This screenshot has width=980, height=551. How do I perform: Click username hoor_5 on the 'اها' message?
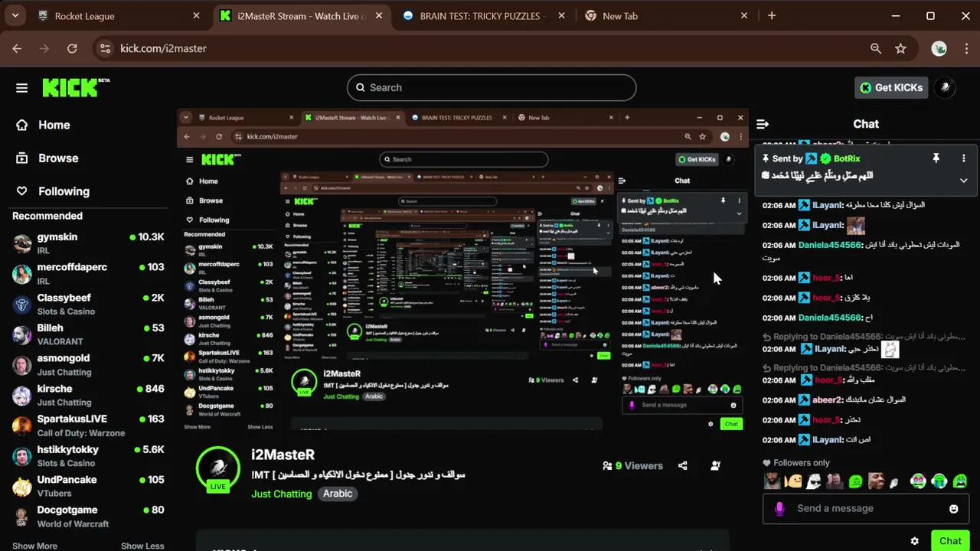827,278
